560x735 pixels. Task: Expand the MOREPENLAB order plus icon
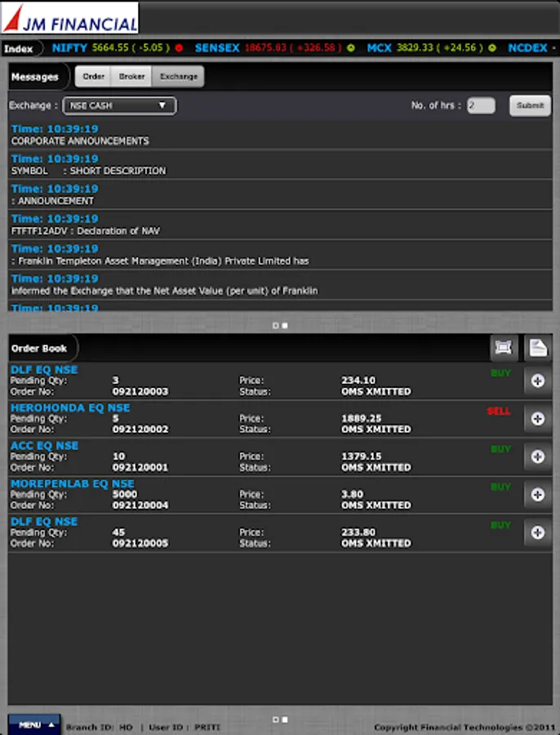click(537, 495)
